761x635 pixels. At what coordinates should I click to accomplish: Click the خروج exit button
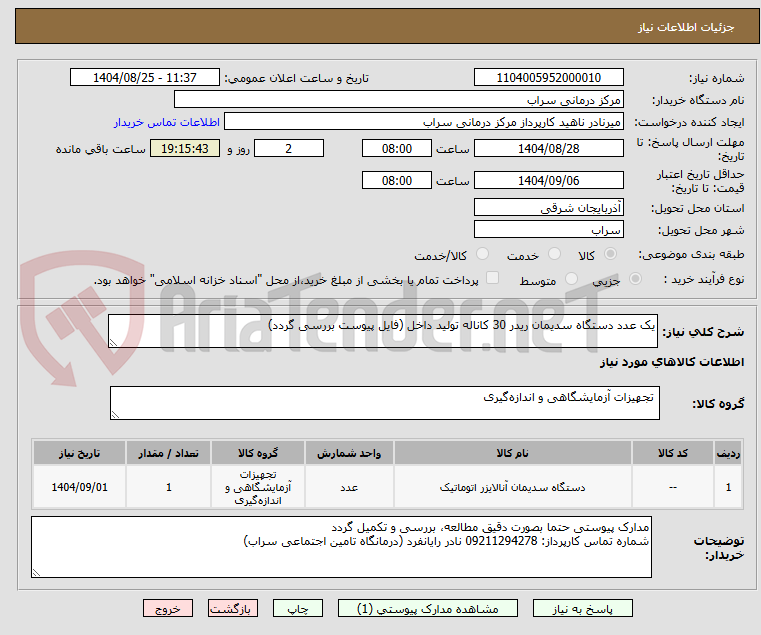click(x=167, y=608)
